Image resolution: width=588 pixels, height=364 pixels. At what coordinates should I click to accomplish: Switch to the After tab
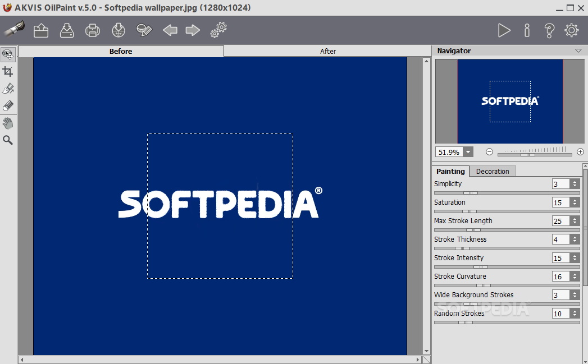pos(328,51)
